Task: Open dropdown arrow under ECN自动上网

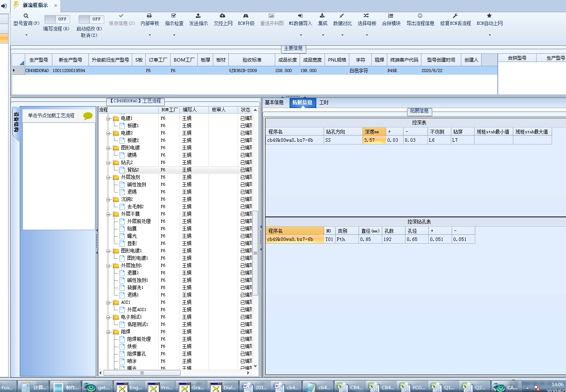Action: 490,35
